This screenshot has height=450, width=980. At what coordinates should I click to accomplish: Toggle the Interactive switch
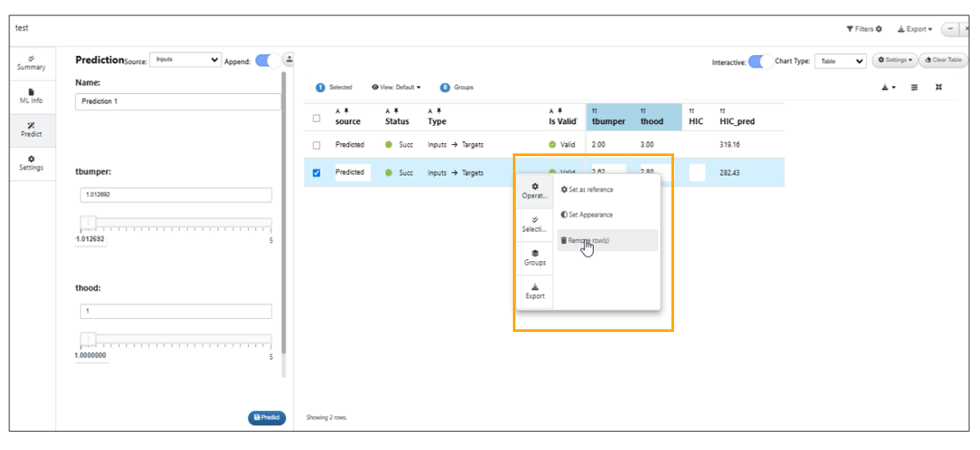(760, 61)
